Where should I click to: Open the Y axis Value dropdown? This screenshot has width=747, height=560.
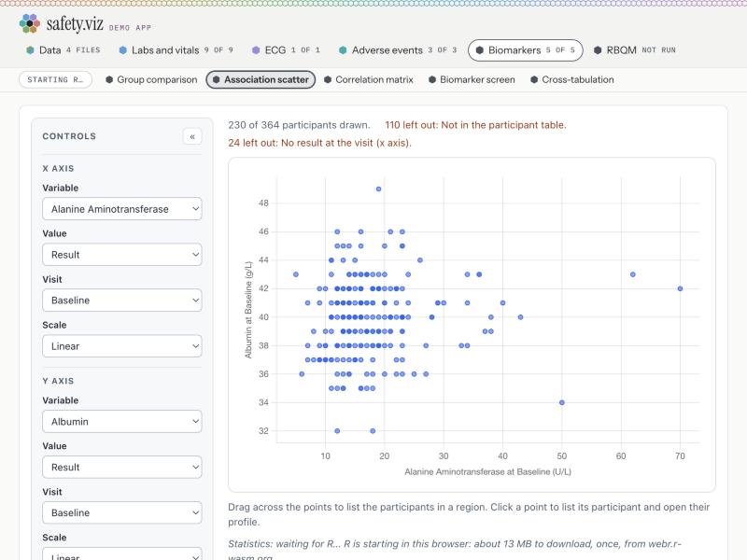click(x=122, y=468)
